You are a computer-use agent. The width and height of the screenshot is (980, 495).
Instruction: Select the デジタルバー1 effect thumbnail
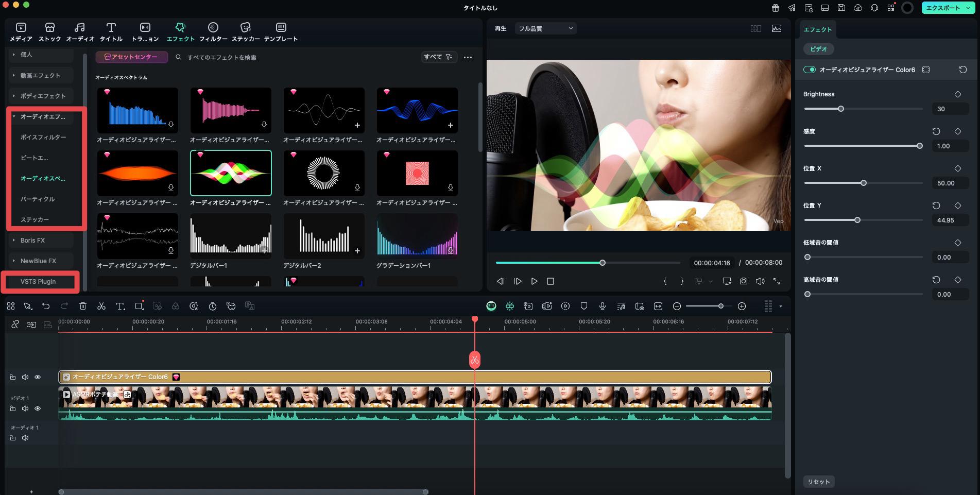231,236
